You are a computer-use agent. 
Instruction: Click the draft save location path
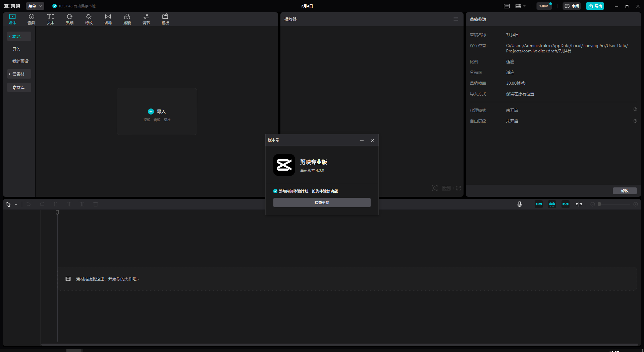[567, 48]
